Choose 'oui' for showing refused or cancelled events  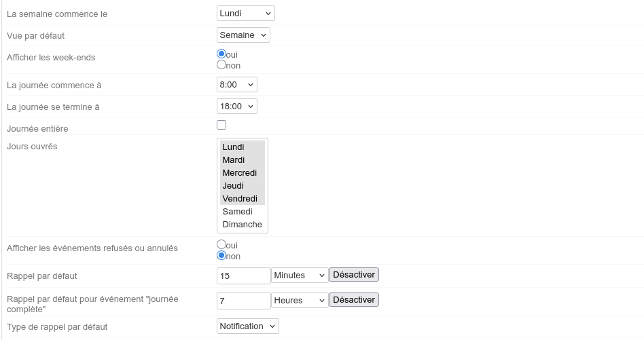(221, 244)
